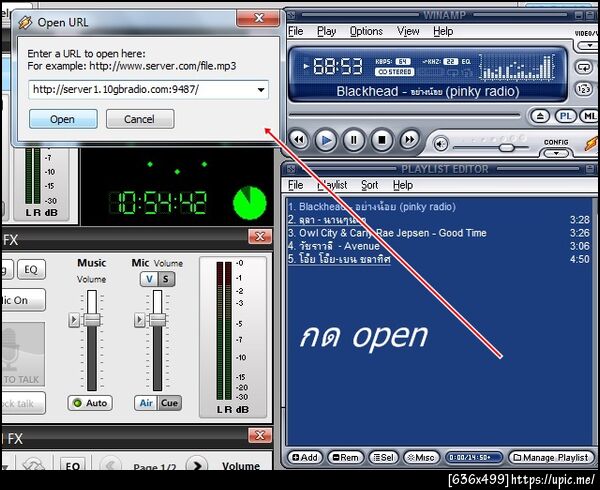The width and height of the screenshot is (600, 490).
Task: Toggle Mic Air button
Action: click(x=146, y=403)
